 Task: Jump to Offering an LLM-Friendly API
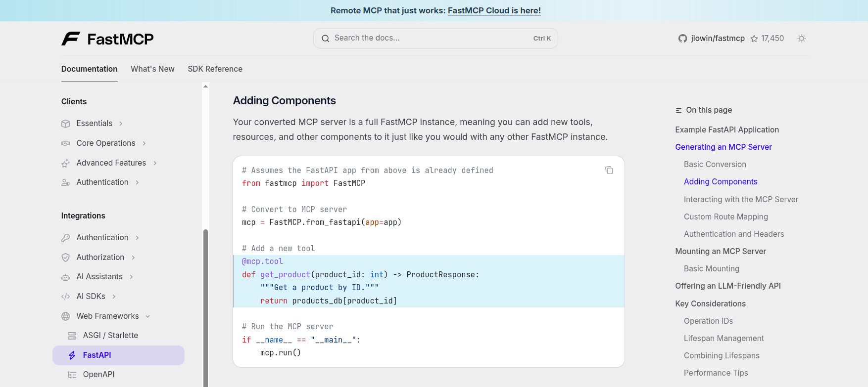[x=728, y=286]
